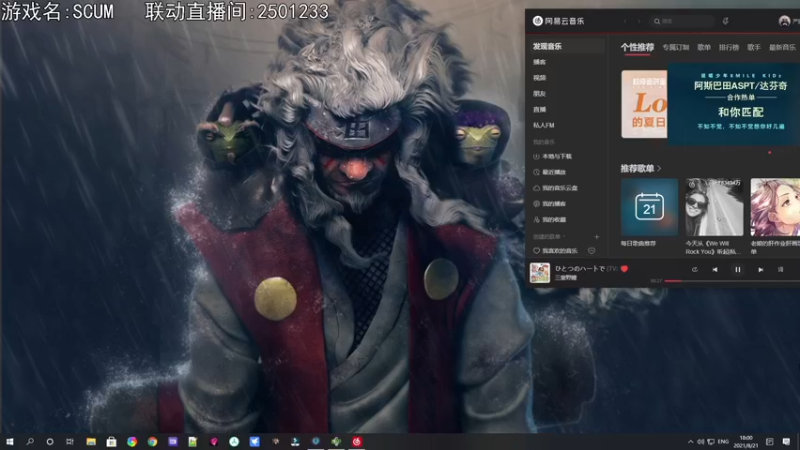The width and height of the screenshot is (800, 450).
Task: Open daily song recommendations calendar card
Action: (649, 207)
